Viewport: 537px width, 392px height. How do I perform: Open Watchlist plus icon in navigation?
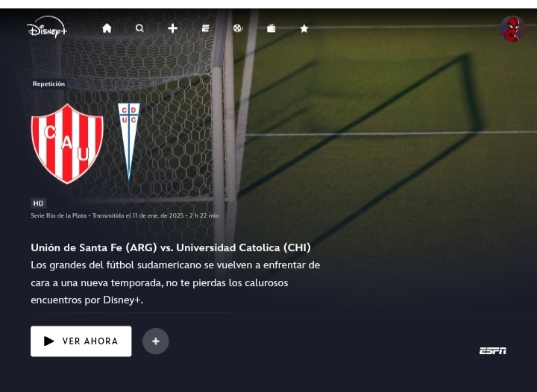pos(172,28)
